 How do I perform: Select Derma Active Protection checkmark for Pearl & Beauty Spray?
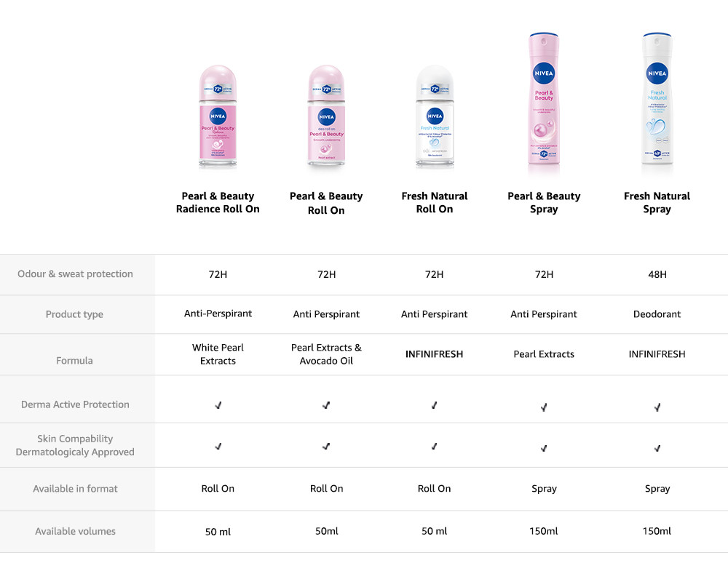pos(544,407)
